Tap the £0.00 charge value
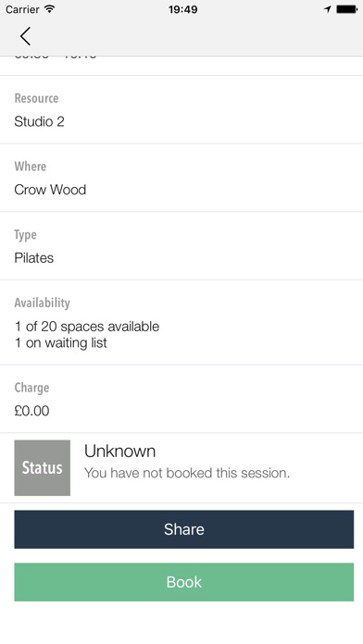 [31, 411]
